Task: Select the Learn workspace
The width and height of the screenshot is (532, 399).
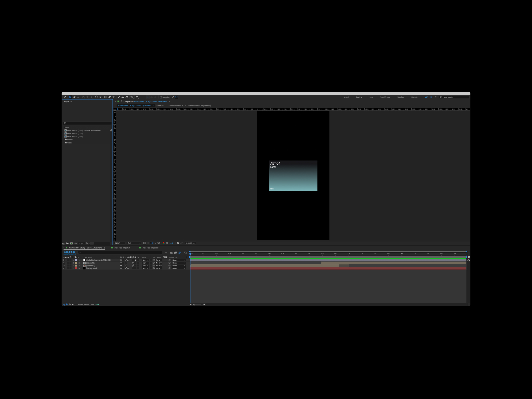Action: (x=371, y=97)
